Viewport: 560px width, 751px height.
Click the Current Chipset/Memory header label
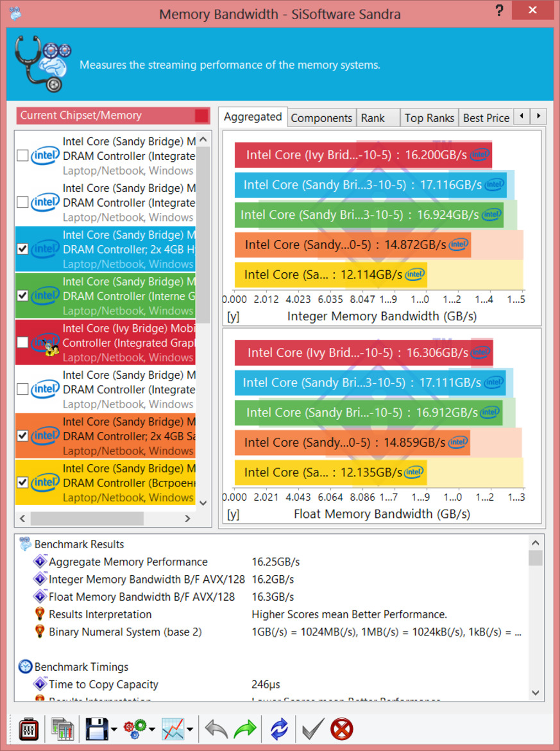pos(81,116)
